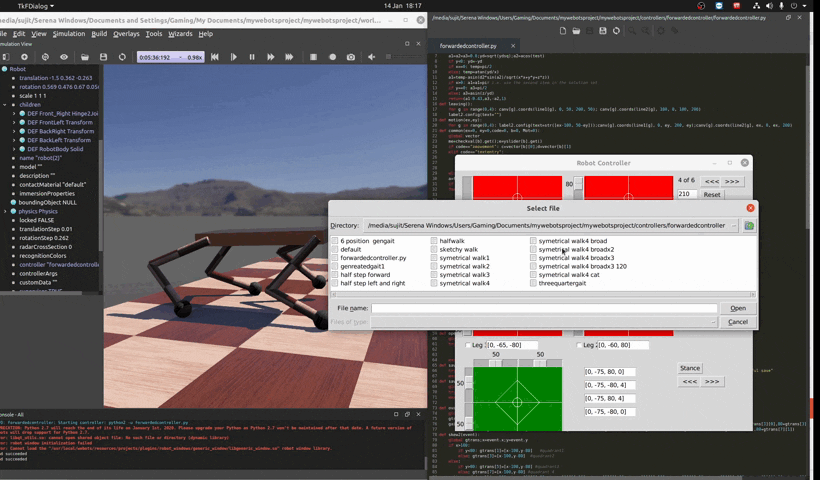Click the File name input field

[x=544, y=308]
